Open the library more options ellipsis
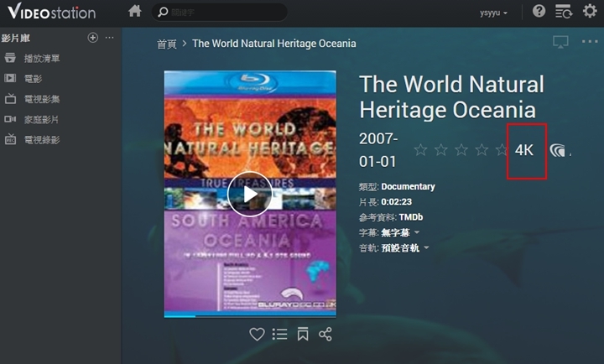604x364 pixels. tap(109, 38)
